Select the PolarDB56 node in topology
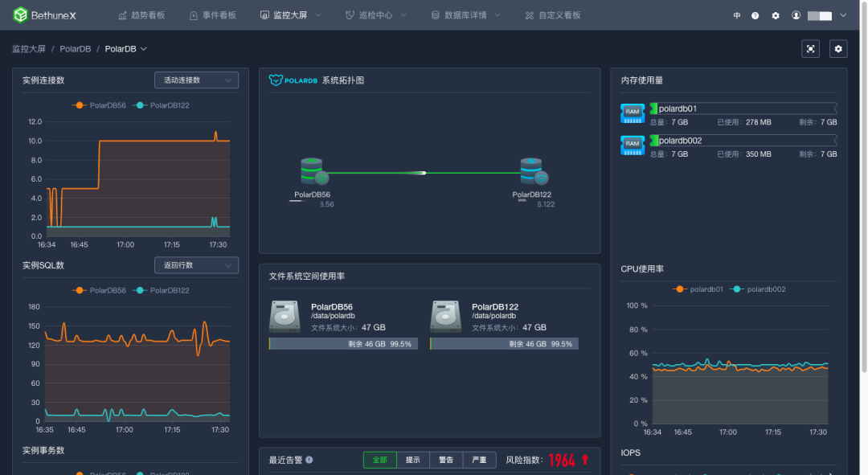 (313, 172)
